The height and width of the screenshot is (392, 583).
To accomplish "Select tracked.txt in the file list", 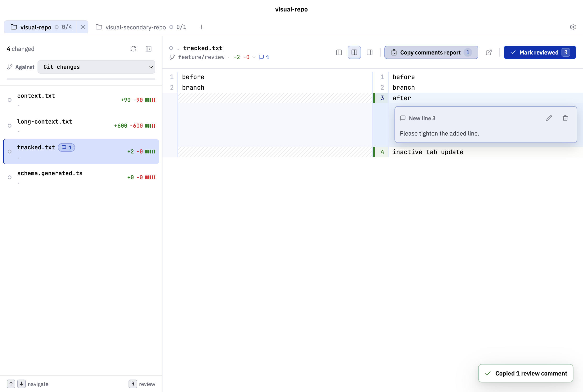I will tap(81, 152).
